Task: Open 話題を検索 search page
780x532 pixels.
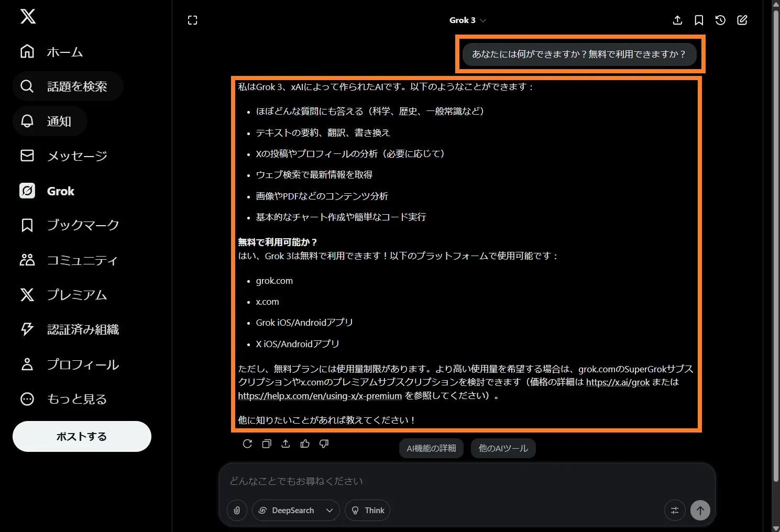Action: click(68, 86)
